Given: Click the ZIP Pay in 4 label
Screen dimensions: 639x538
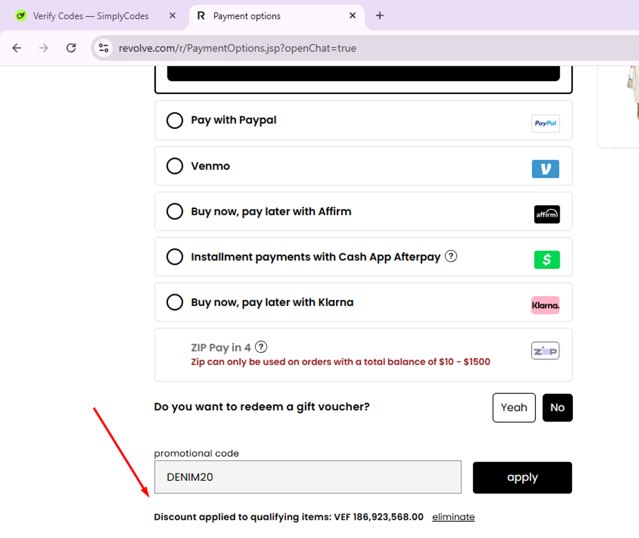Looking at the screenshot, I should tap(220, 348).
